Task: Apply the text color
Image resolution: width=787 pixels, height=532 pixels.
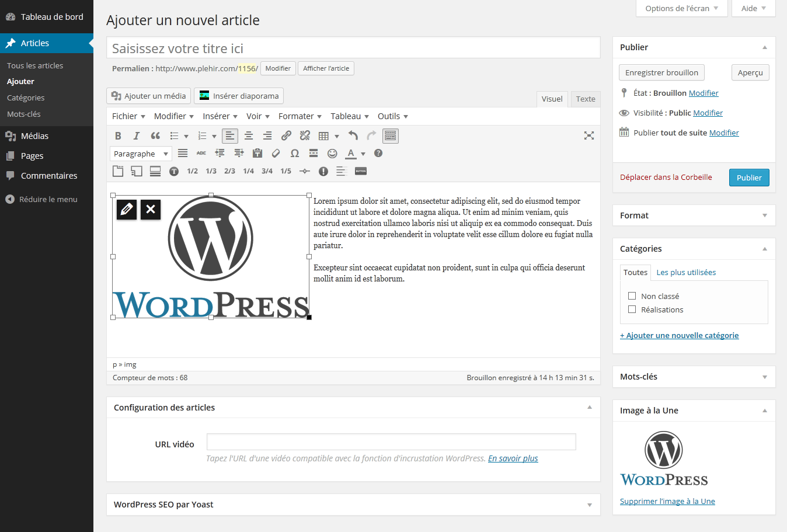Action: pos(351,153)
